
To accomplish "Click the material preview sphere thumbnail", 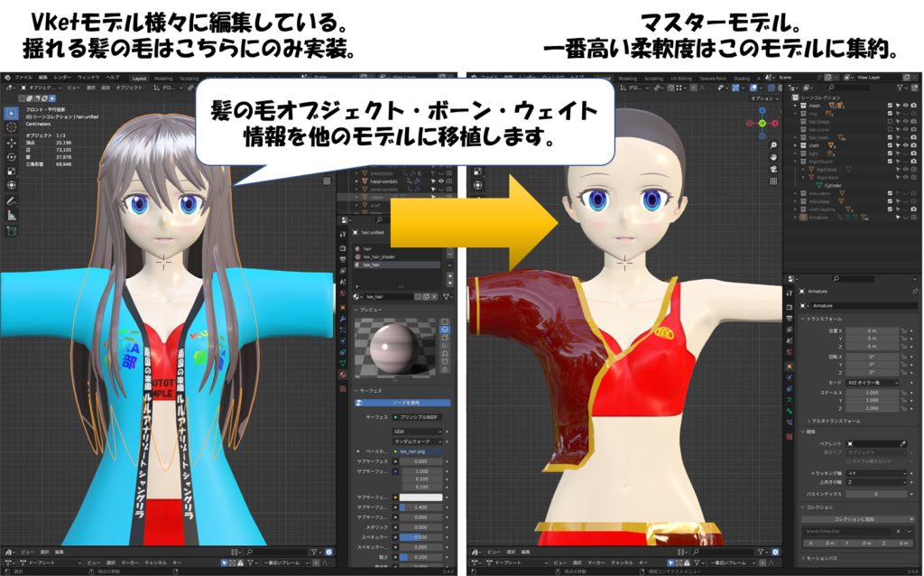I will click(x=396, y=348).
